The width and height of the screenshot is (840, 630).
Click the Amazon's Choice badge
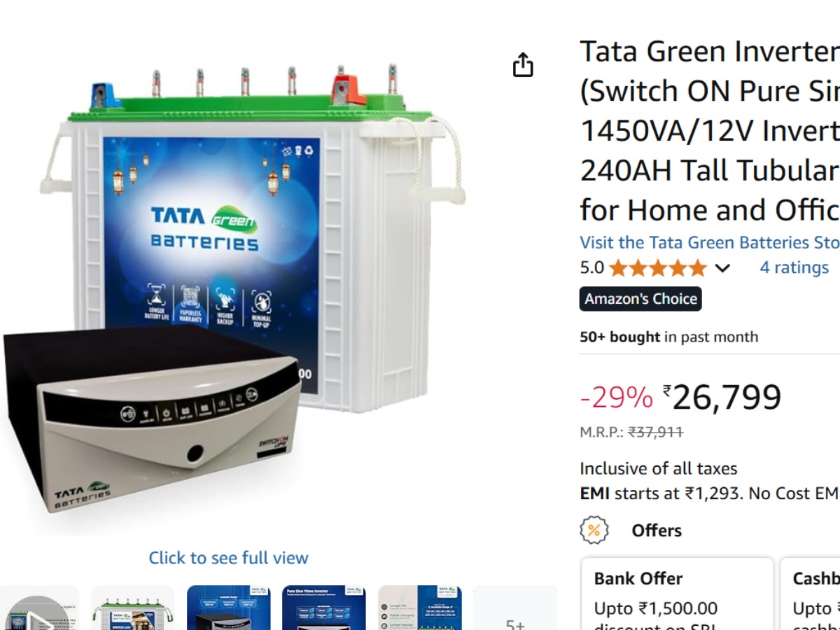640,299
